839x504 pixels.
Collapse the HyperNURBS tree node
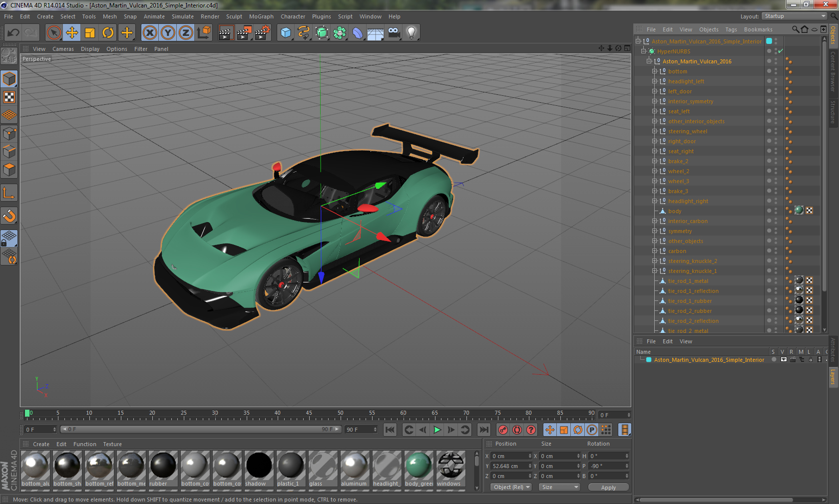tap(644, 51)
